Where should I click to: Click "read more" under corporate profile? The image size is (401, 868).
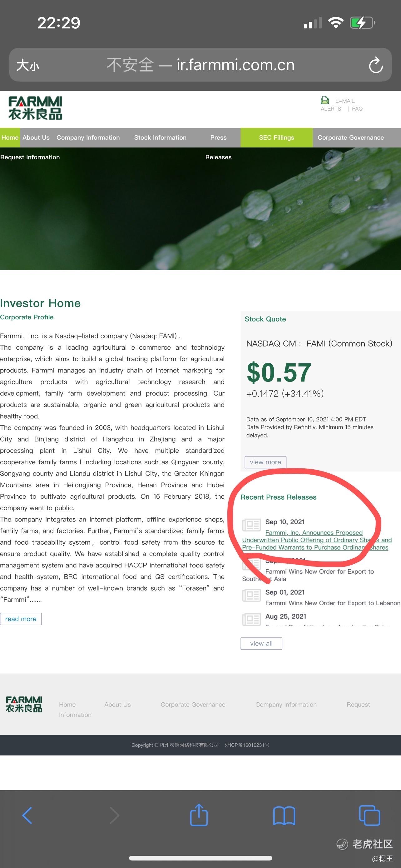[x=21, y=619]
